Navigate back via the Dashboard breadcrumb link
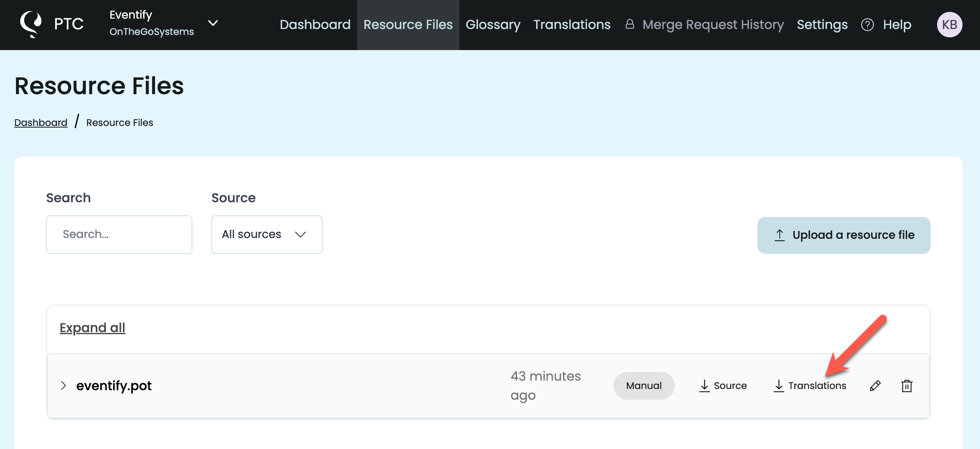 pos(41,122)
